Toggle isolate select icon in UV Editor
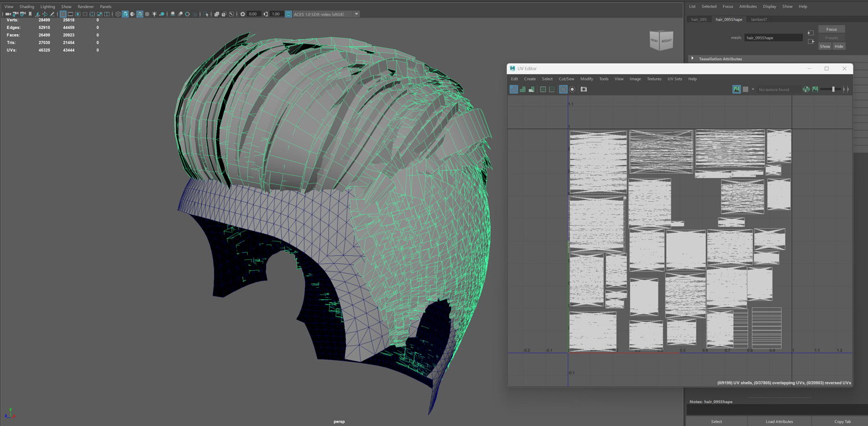 click(563, 89)
